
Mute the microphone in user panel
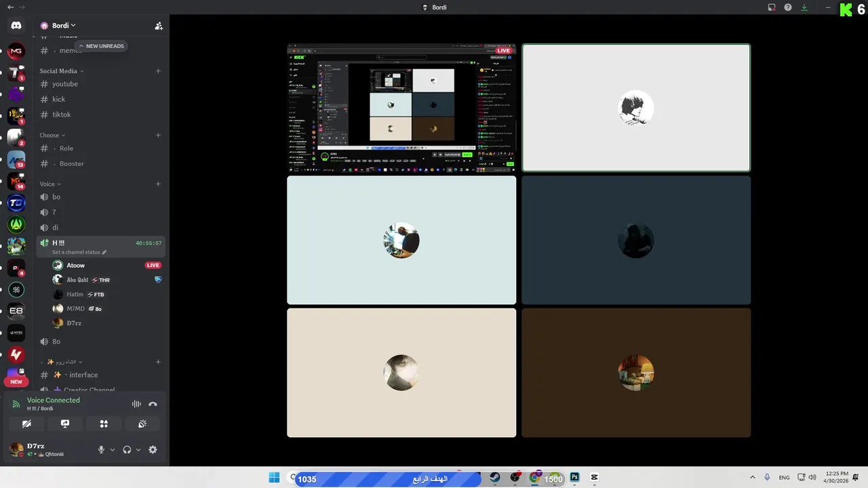pos(101,449)
